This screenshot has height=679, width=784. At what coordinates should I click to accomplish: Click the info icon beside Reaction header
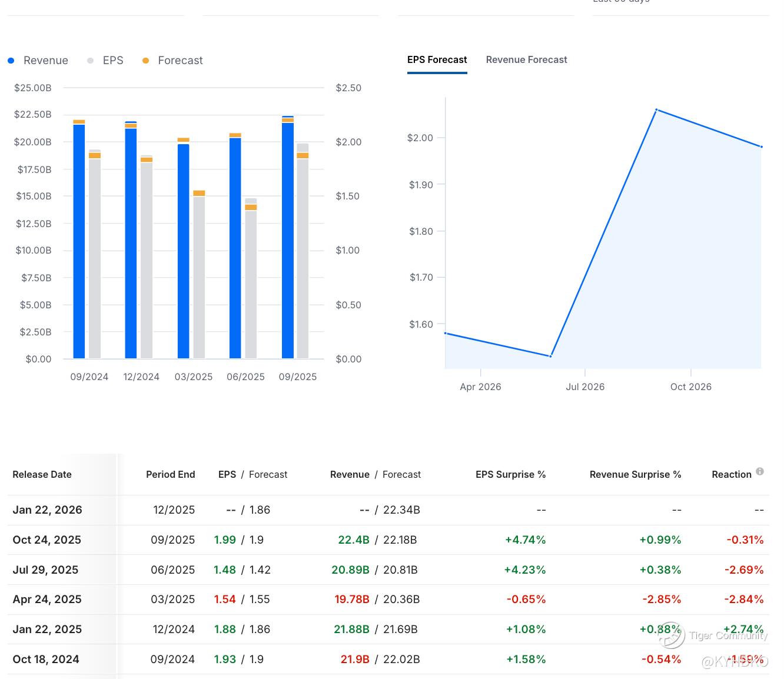(x=760, y=471)
